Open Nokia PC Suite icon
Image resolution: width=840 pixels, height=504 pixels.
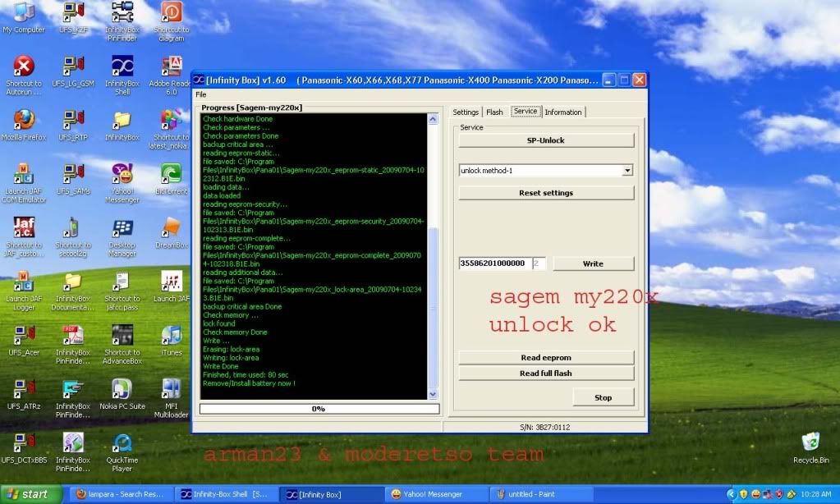click(x=122, y=395)
